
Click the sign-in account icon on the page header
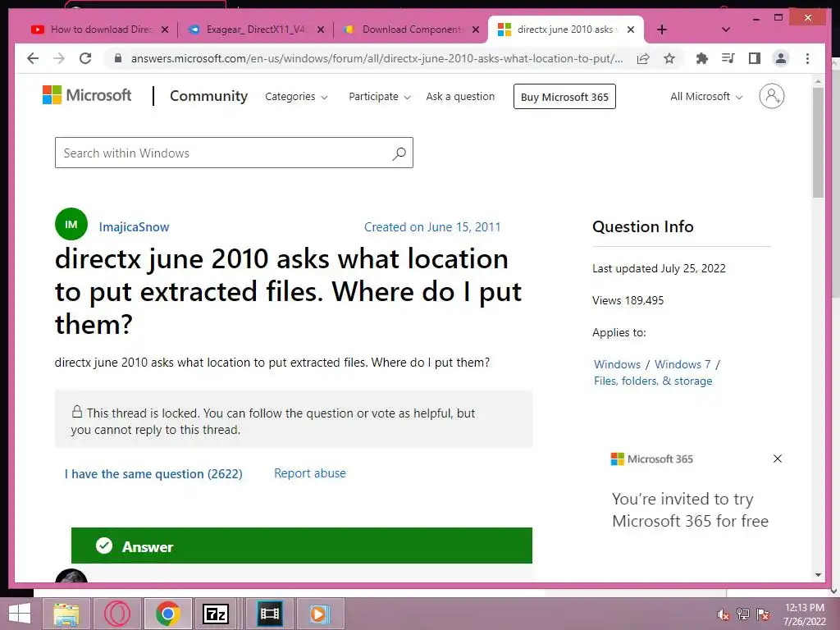coord(771,97)
